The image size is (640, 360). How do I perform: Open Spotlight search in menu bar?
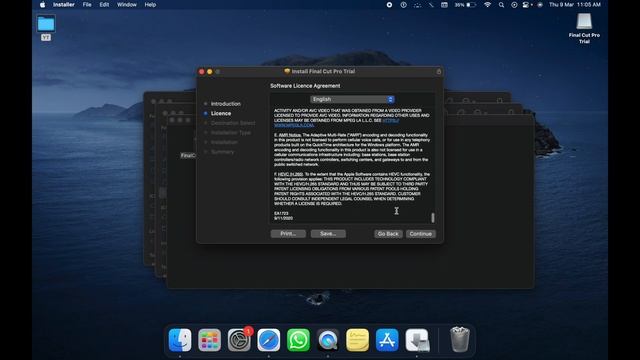pyautogui.click(x=501, y=4)
